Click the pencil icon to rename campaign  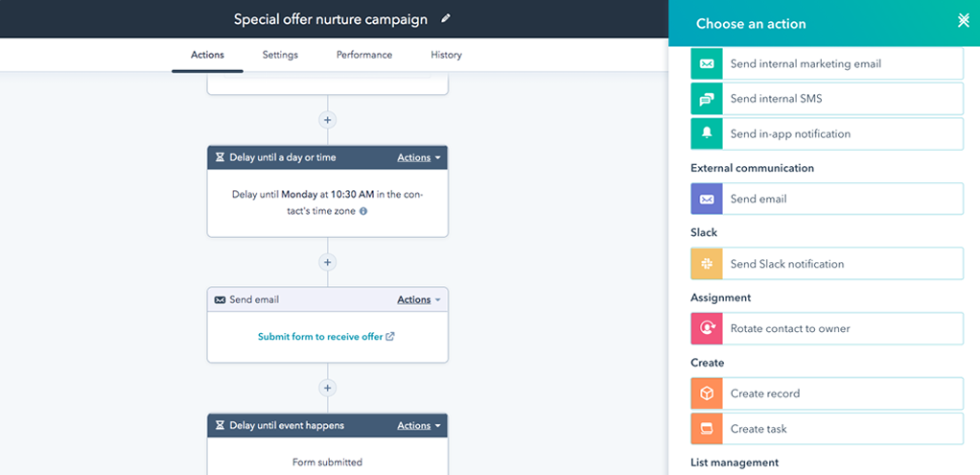click(x=445, y=19)
